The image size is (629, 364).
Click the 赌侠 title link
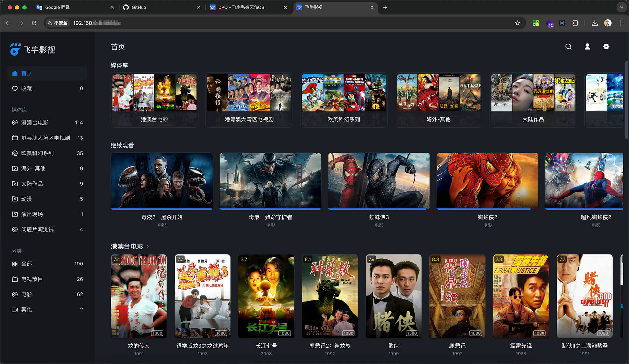coord(393,346)
